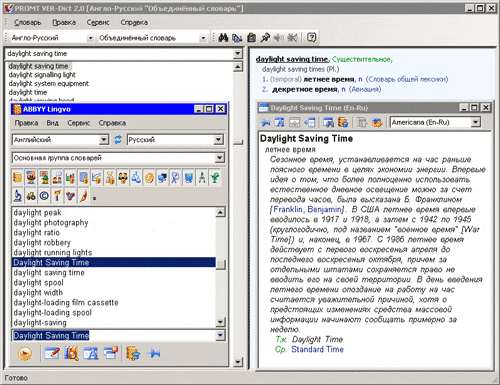500x385 pixels.
Task: Select the orange coin dictionary icon in Lingvo
Action: (149, 177)
